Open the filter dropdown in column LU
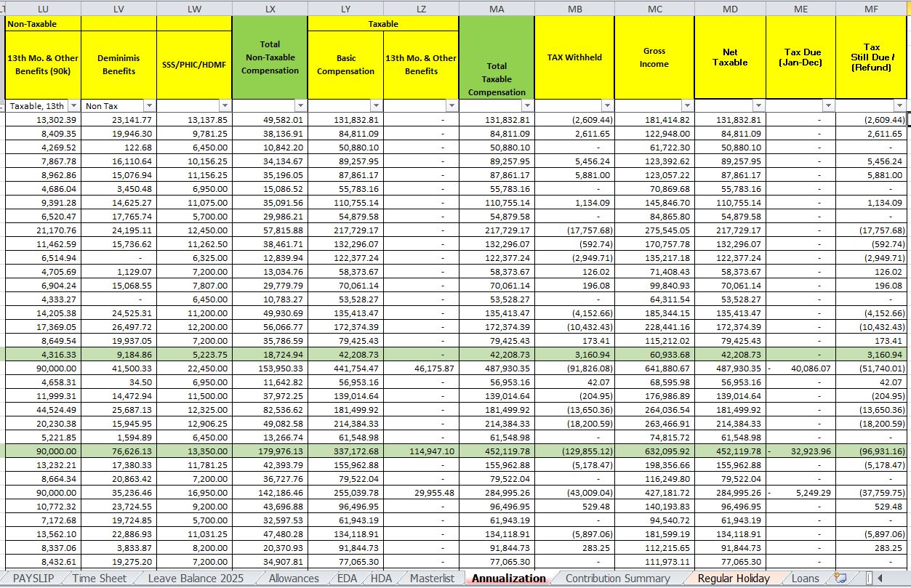 (x=73, y=106)
